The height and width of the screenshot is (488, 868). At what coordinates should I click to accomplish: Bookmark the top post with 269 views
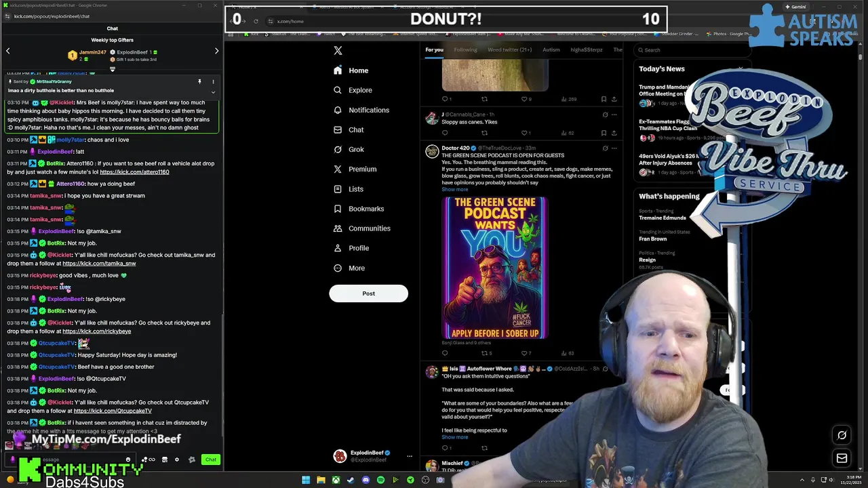click(604, 99)
